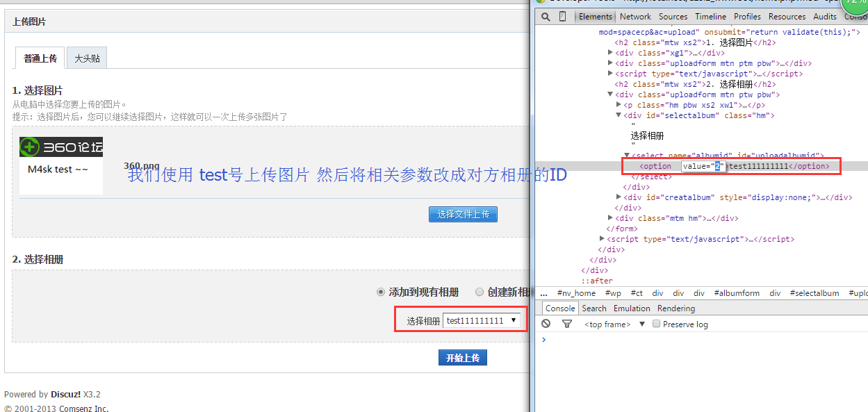Open the Elements panel tab

pyautogui.click(x=596, y=17)
